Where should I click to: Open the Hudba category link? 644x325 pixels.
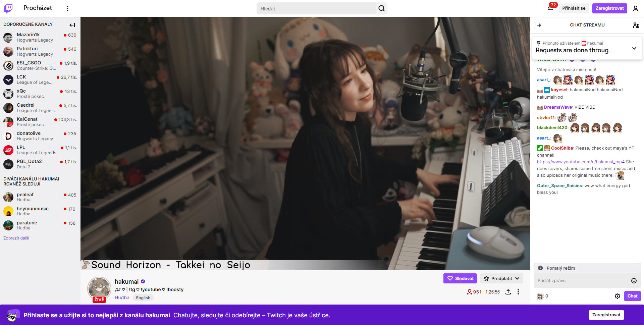(x=122, y=297)
